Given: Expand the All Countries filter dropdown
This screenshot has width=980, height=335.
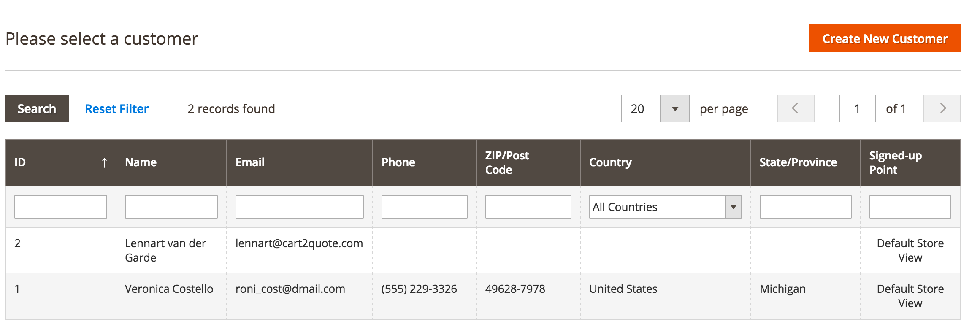Looking at the screenshot, I should [x=733, y=207].
